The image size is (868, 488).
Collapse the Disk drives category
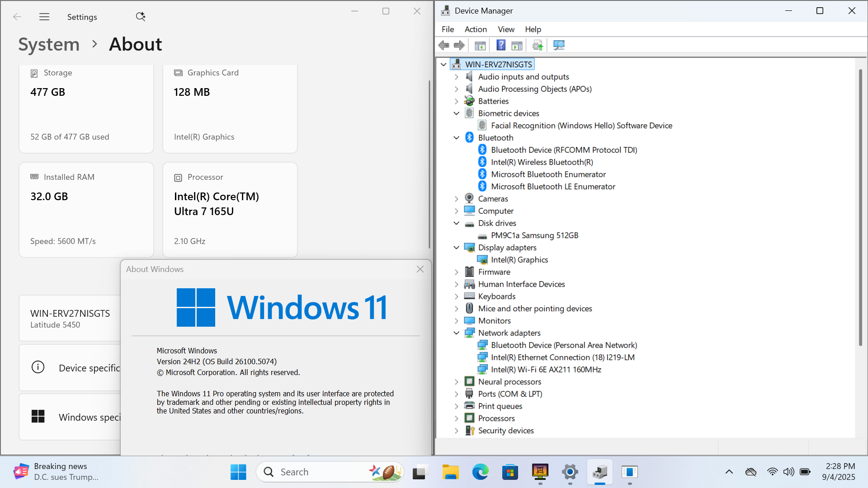[456, 223]
